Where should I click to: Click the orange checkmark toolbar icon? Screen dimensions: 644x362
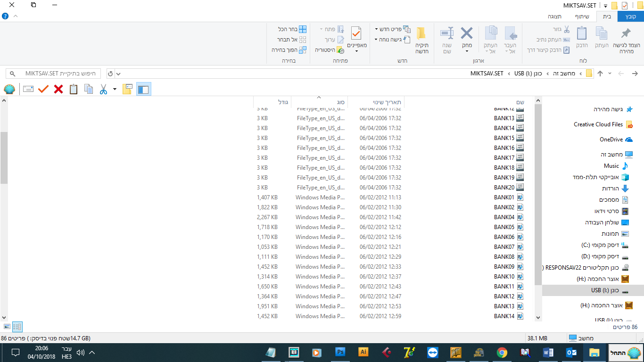pos(43,89)
